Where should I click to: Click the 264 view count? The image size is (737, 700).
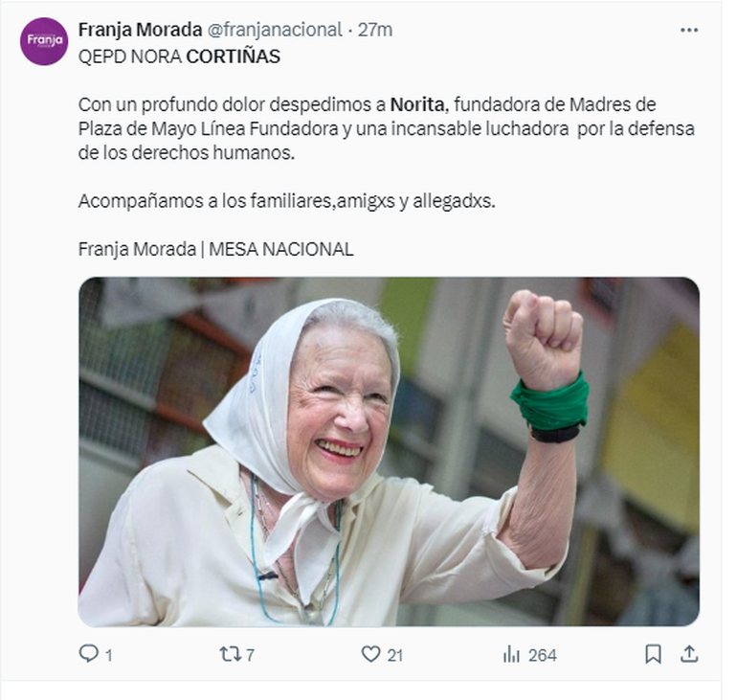542,655
